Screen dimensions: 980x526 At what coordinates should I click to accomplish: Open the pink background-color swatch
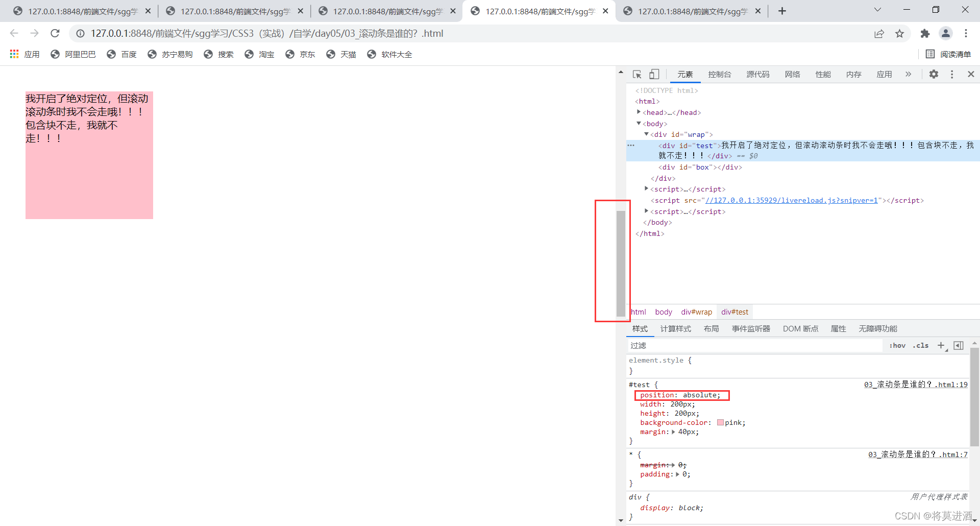pyautogui.click(x=720, y=423)
